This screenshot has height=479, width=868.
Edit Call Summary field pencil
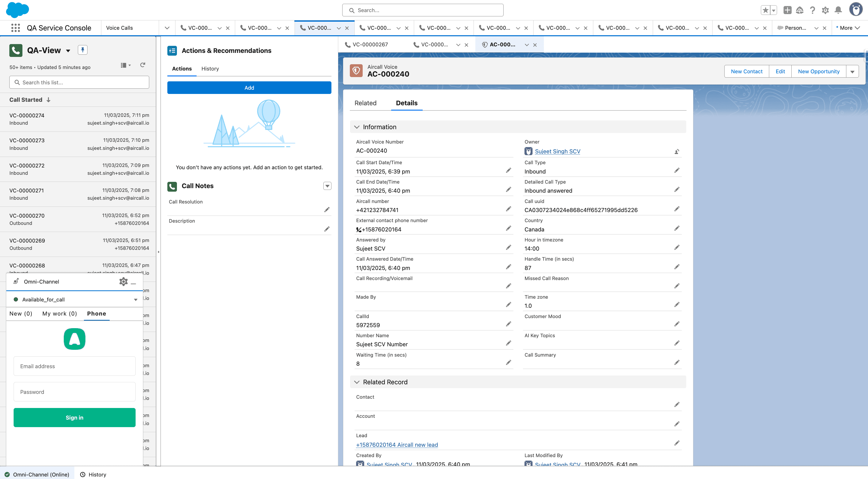677,363
